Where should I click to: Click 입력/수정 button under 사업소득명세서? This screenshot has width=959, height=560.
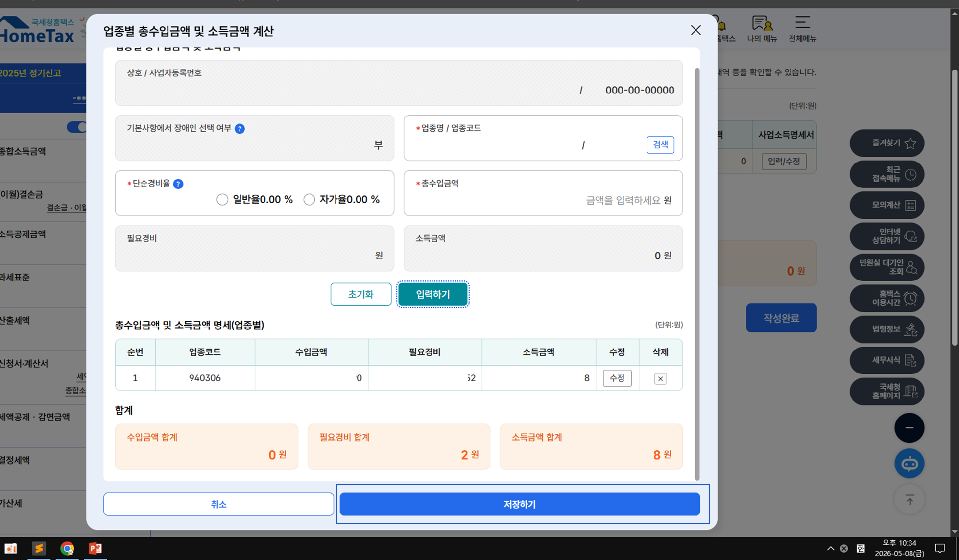click(x=784, y=162)
